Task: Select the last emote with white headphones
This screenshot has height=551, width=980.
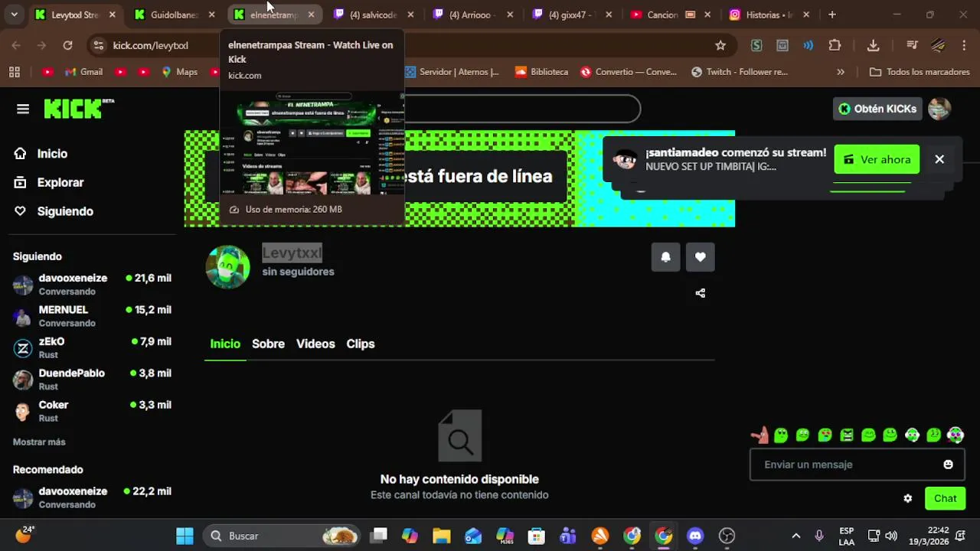Action: (955, 435)
